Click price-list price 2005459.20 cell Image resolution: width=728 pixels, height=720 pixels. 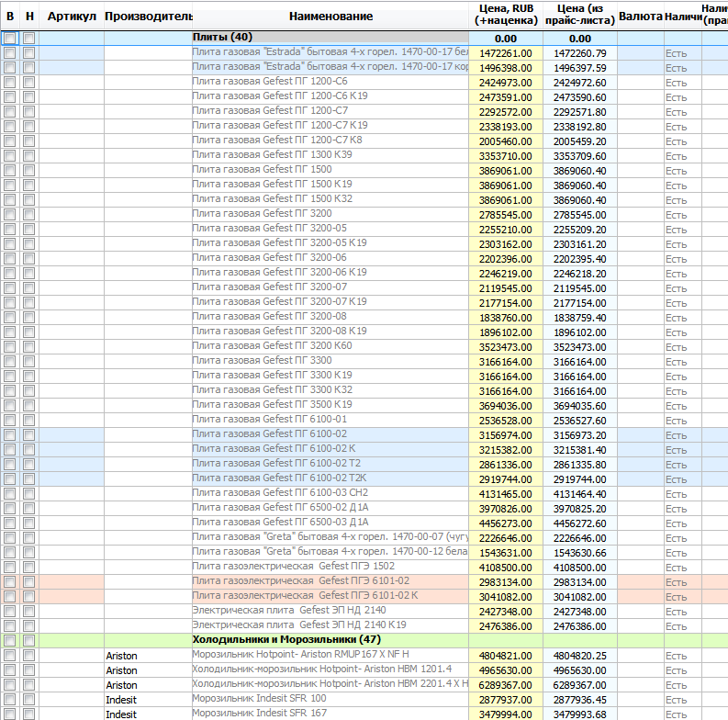580,141
